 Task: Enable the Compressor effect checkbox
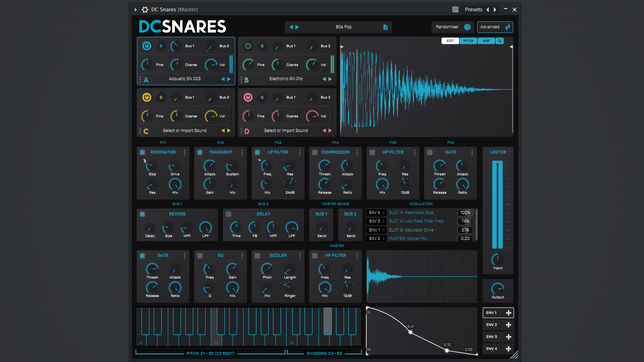pyautogui.click(x=314, y=152)
